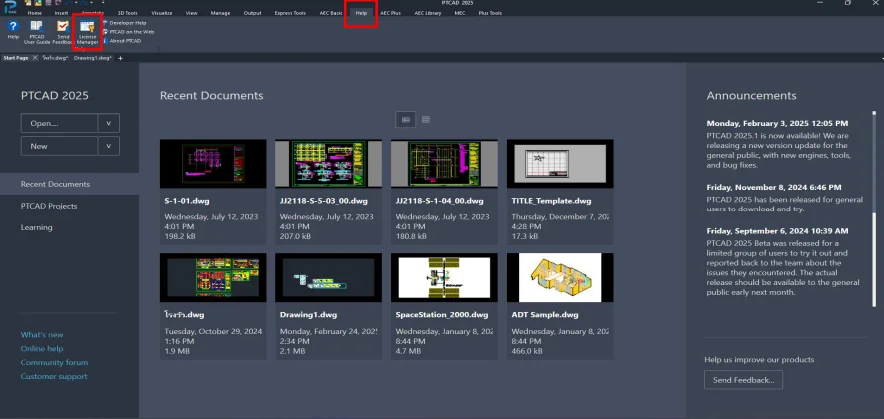This screenshot has height=419, width=884.
Task: Open the AEC Library ribbon tab
Action: pos(428,12)
